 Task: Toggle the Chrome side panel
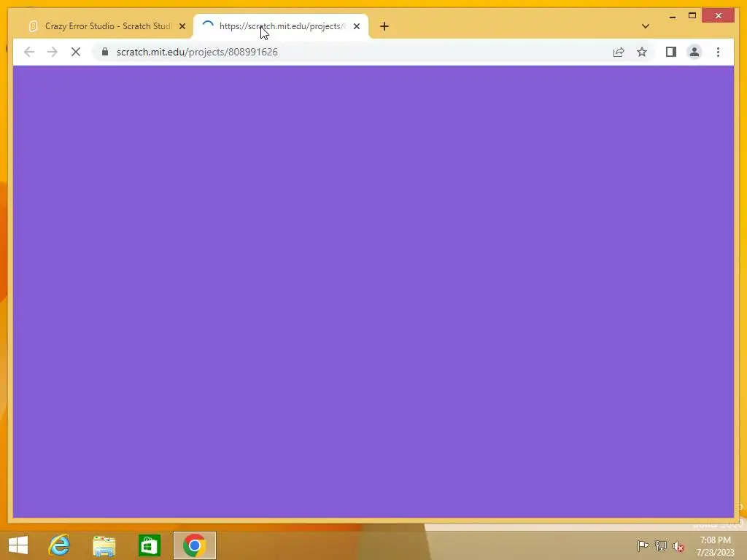point(671,52)
